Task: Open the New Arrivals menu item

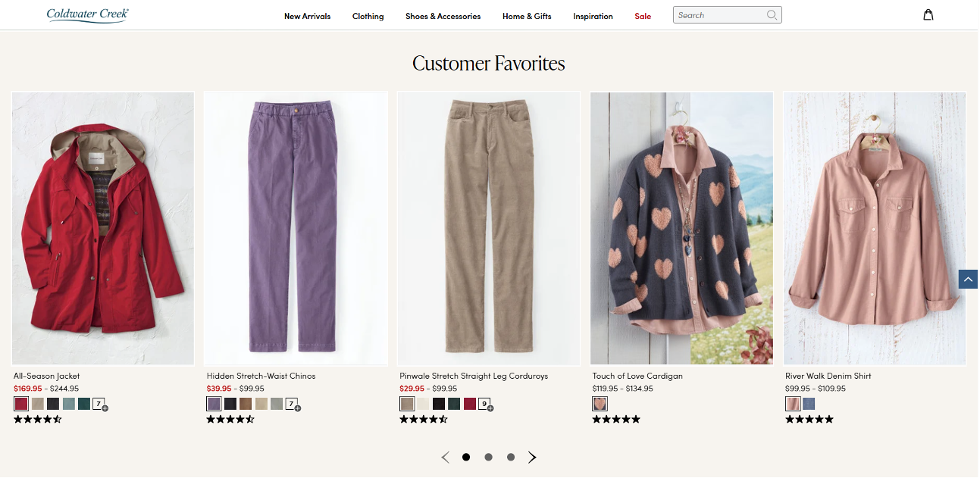Action: coord(307,16)
